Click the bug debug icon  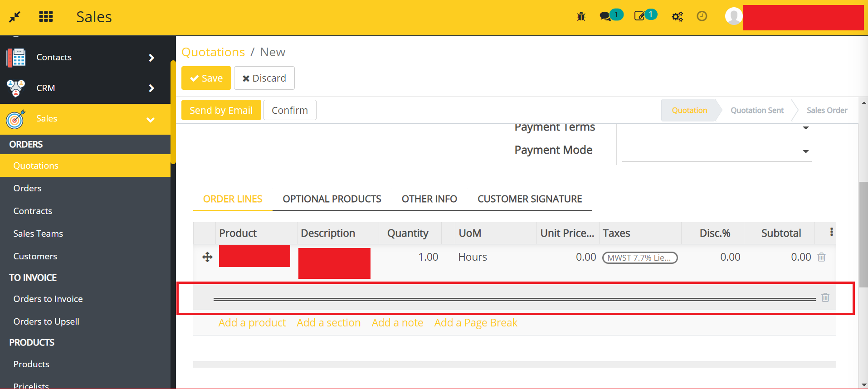point(581,17)
